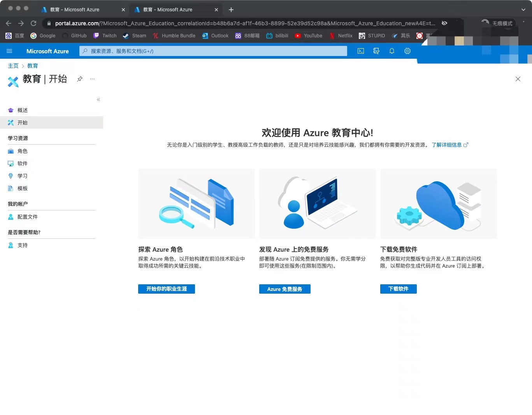Open the directory and subscription filter icon
532x415 pixels.
pyautogui.click(x=376, y=51)
